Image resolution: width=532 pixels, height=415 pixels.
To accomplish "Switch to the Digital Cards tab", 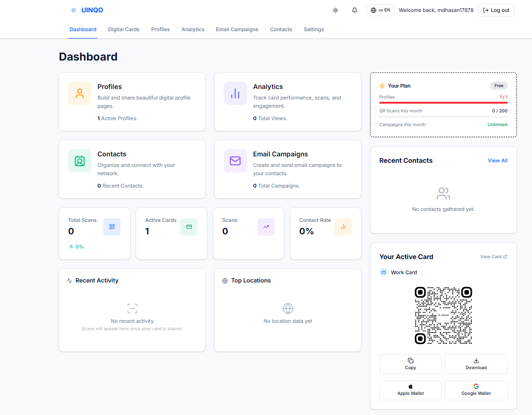I will (x=123, y=29).
